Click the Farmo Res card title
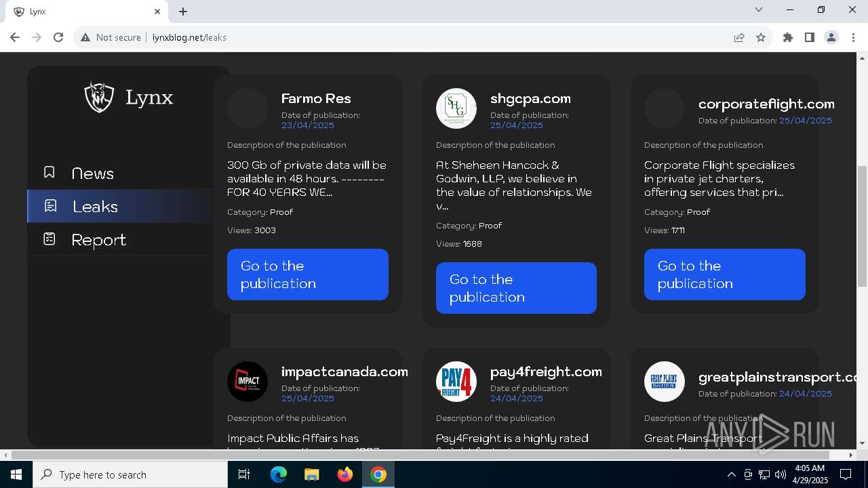Image resolution: width=868 pixels, height=488 pixels. click(316, 98)
